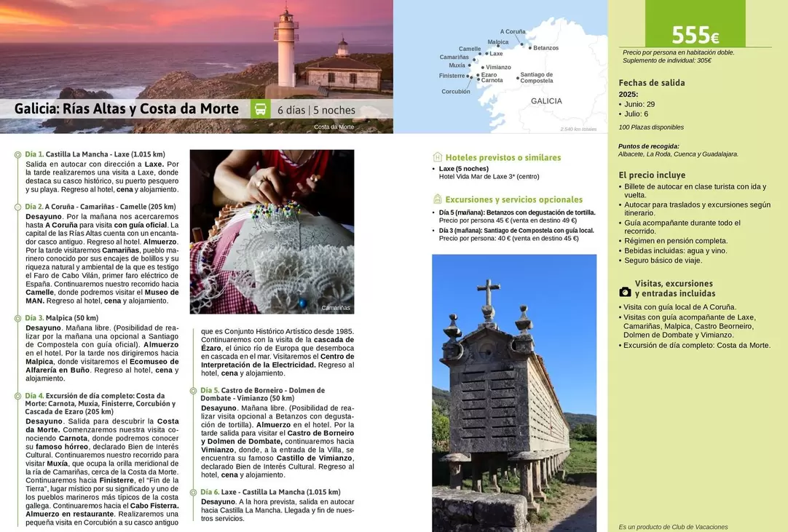Click the Régimen en pensión completa item

tap(675, 241)
